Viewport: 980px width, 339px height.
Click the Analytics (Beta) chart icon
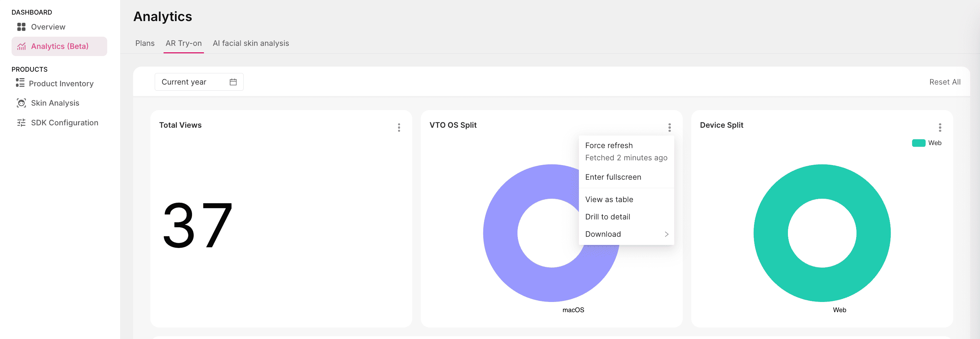[21, 47]
